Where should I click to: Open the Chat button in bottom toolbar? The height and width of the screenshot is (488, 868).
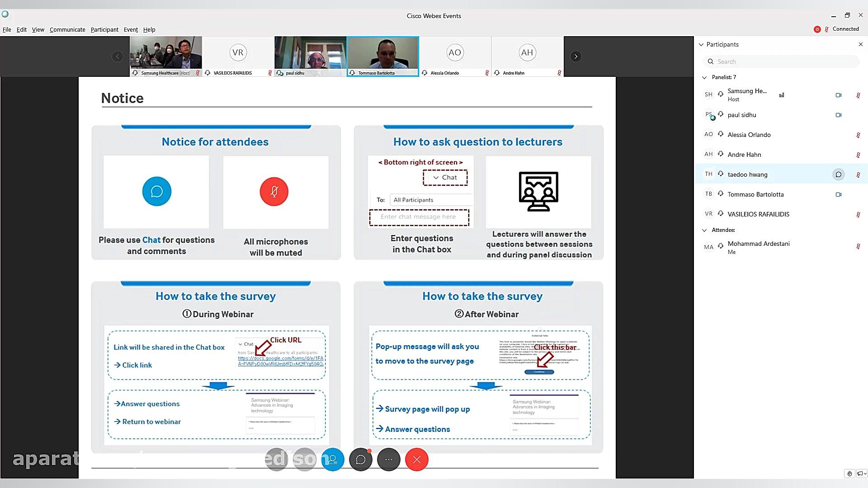click(361, 460)
